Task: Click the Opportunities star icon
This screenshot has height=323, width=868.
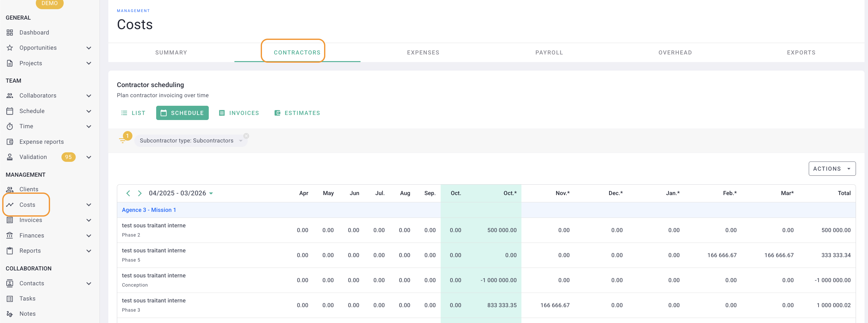Action: click(10, 48)
